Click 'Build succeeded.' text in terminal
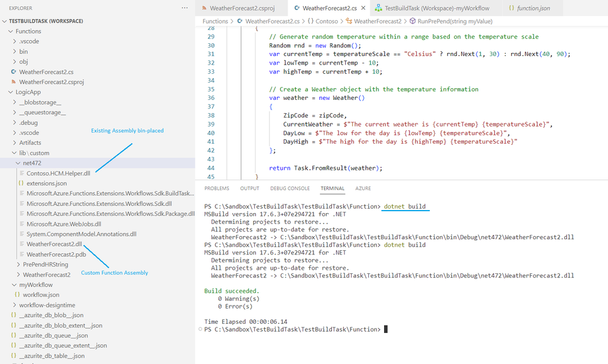 click(x=231, y=291)
